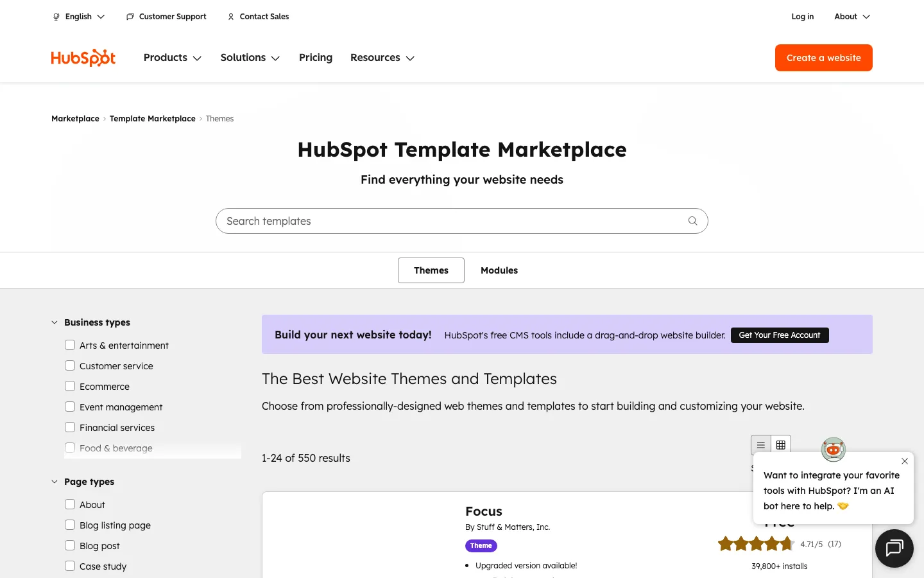Screen dimensions: 924x578
Task: Collapse the Page types filter section
Action: [83, 482]
